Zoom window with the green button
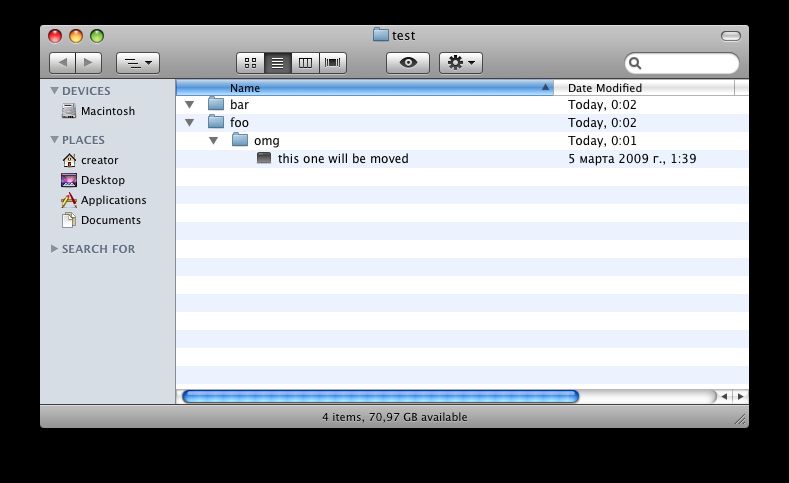789x483 pixels. (97, 36)
